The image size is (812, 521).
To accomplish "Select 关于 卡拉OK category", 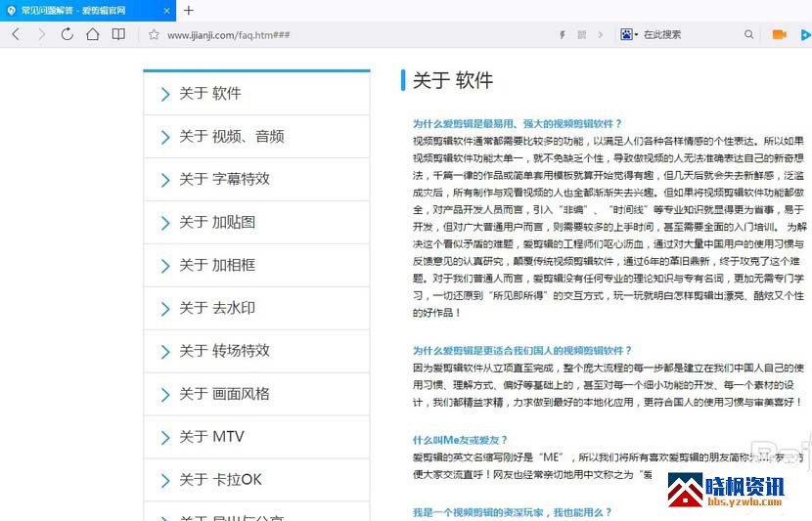I will point(256,480).
